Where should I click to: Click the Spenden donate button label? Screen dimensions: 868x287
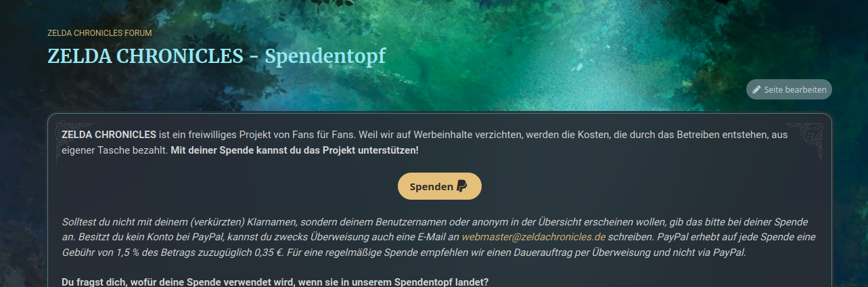click(431, 187)
